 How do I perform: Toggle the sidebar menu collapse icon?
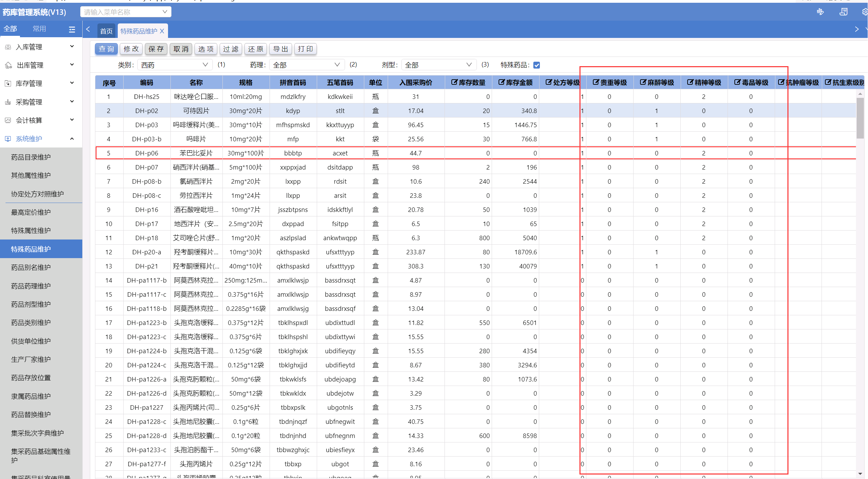[72, 29]
